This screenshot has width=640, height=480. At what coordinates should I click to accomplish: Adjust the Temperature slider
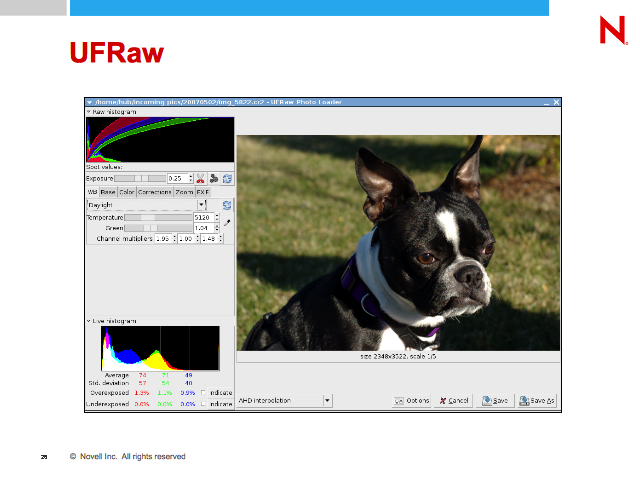[x=158, y=218]
